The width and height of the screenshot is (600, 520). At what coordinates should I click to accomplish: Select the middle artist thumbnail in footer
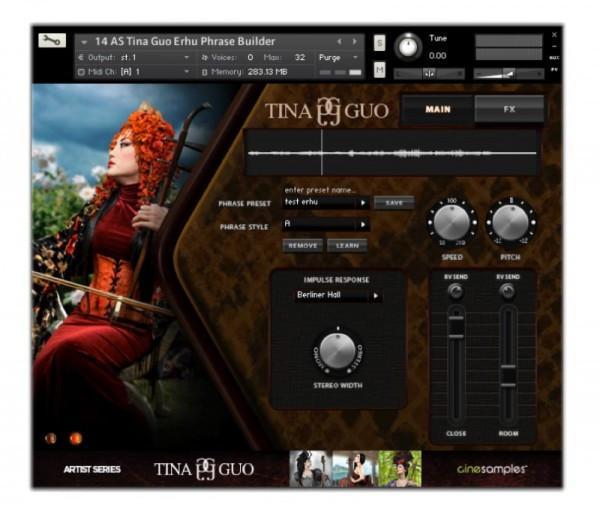355,469
